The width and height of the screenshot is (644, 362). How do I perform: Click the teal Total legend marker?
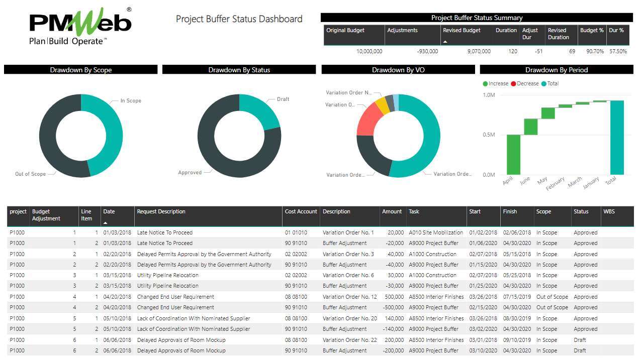[x=543, y=84]
